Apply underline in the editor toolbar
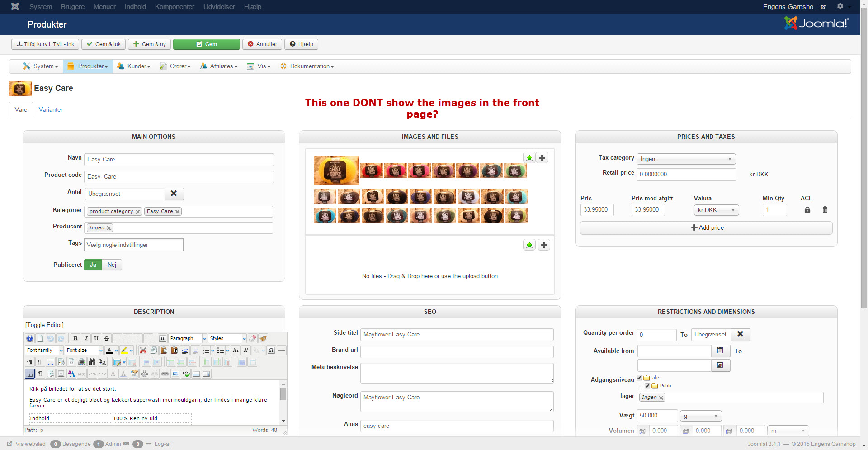Screen dimensions: 868x450 coord(96,338)
